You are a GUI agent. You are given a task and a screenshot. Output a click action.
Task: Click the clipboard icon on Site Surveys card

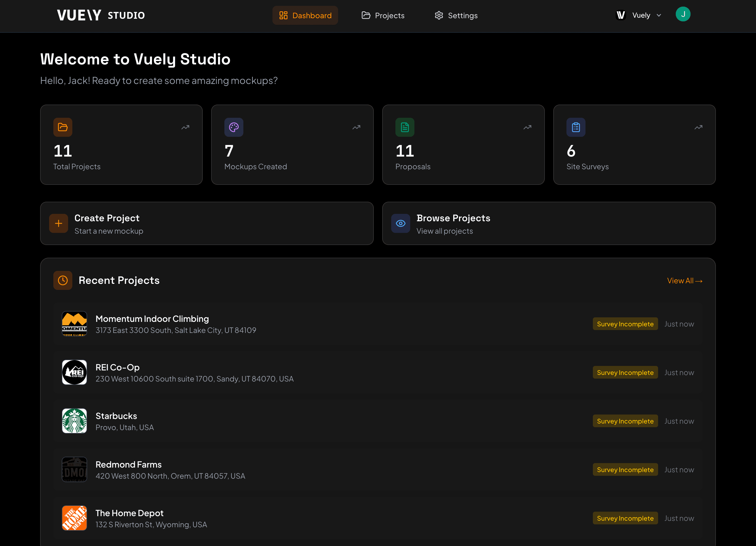576,127
